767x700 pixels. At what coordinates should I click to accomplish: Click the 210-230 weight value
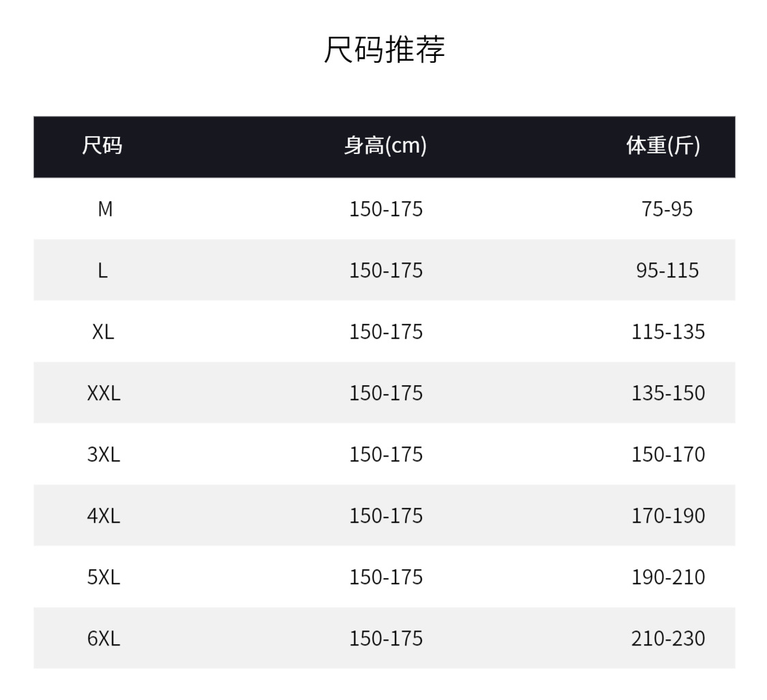coord(668,638)
